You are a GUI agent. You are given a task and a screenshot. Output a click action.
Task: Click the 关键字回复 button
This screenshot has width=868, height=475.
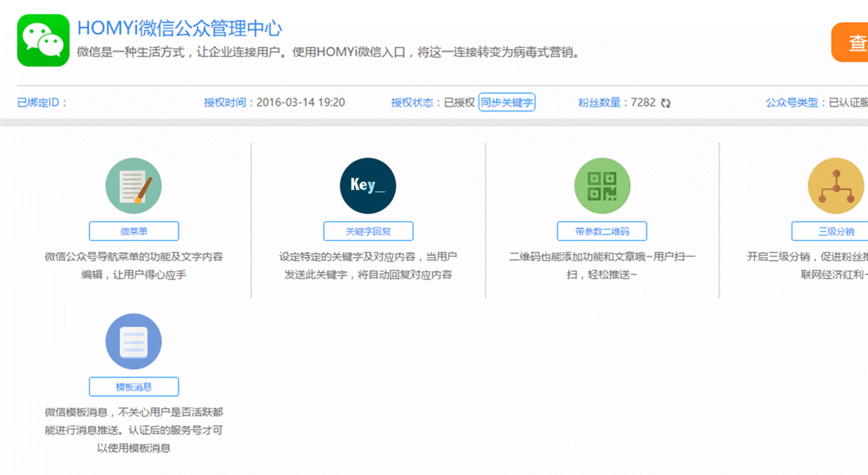point(368,231)
